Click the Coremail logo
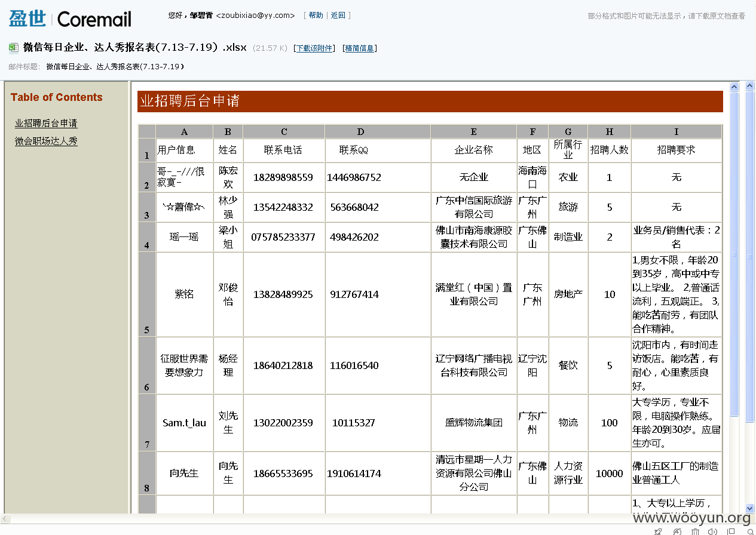Screen dimensions: 756x535 pyautogui.click(x=70, y=19)
